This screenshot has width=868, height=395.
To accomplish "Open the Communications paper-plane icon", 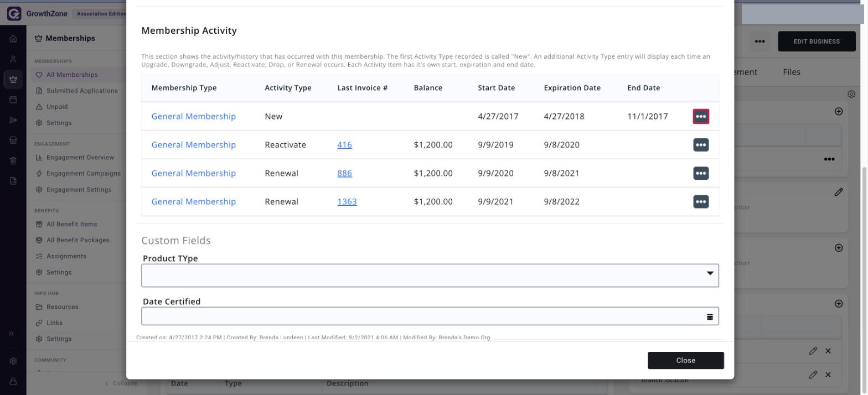I will point(13,120).
